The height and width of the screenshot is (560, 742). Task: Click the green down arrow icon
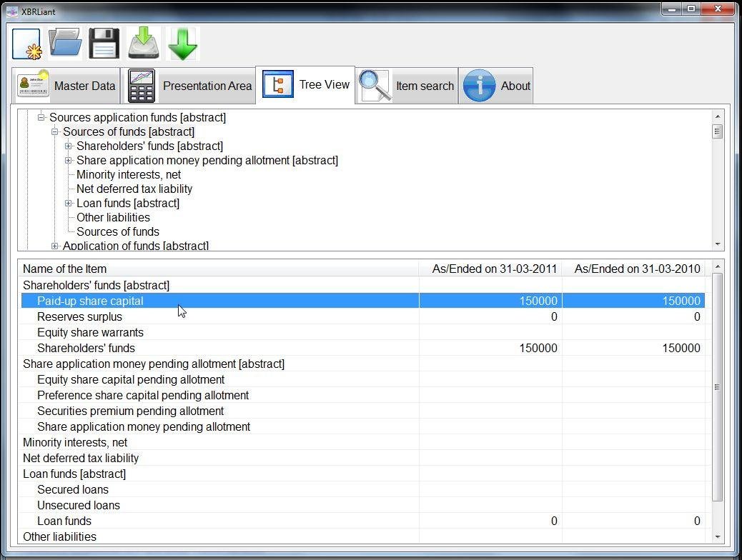(183, 44)
